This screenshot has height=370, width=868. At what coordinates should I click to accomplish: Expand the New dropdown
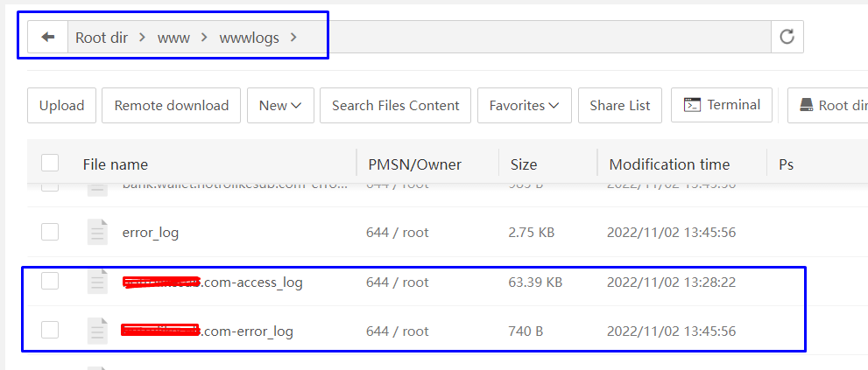click(279, 105)
